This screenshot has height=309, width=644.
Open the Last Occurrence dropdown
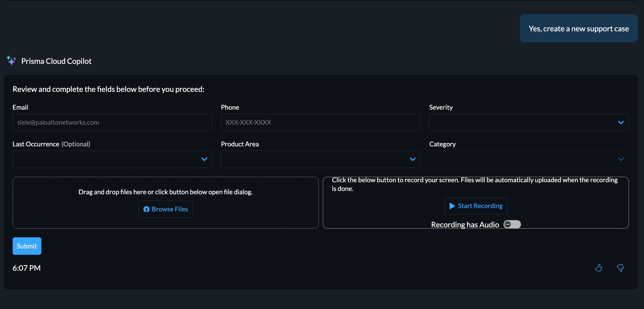pos(112,159)
